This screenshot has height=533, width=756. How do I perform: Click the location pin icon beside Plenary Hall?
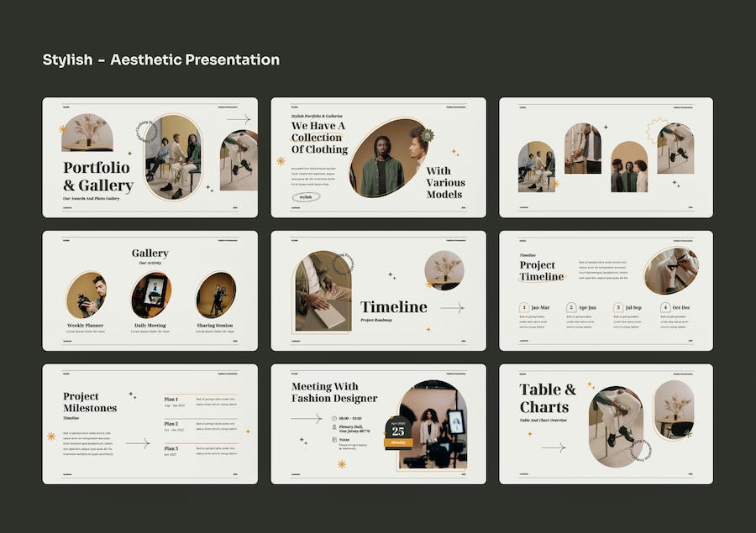[334, 428]
